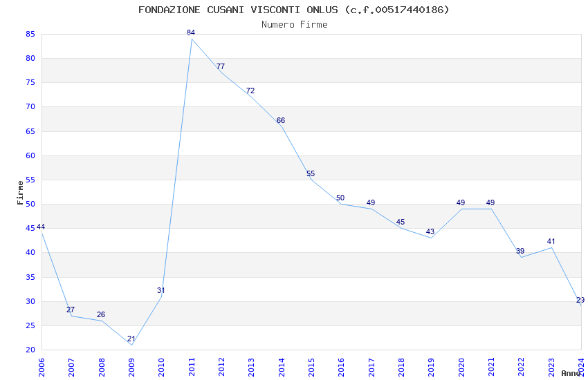Click the subtitle Numero Firme

click(x=295, y=24)
